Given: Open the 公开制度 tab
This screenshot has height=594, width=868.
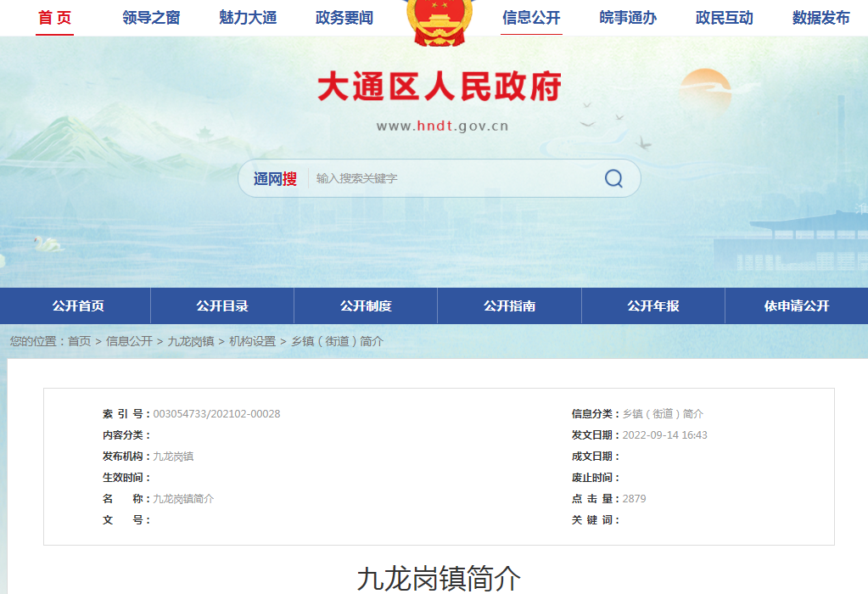Looking at the screenshot, I should pos(366,306).
